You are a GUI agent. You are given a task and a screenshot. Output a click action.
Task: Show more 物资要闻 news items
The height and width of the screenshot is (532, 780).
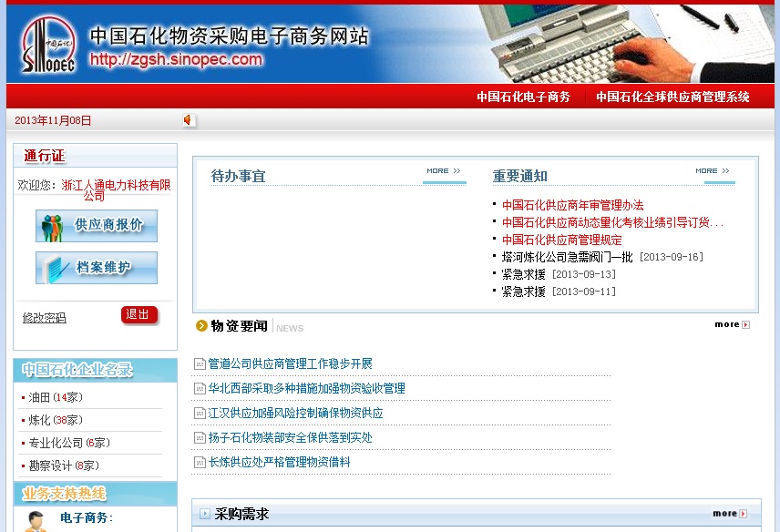coord(732,324)
